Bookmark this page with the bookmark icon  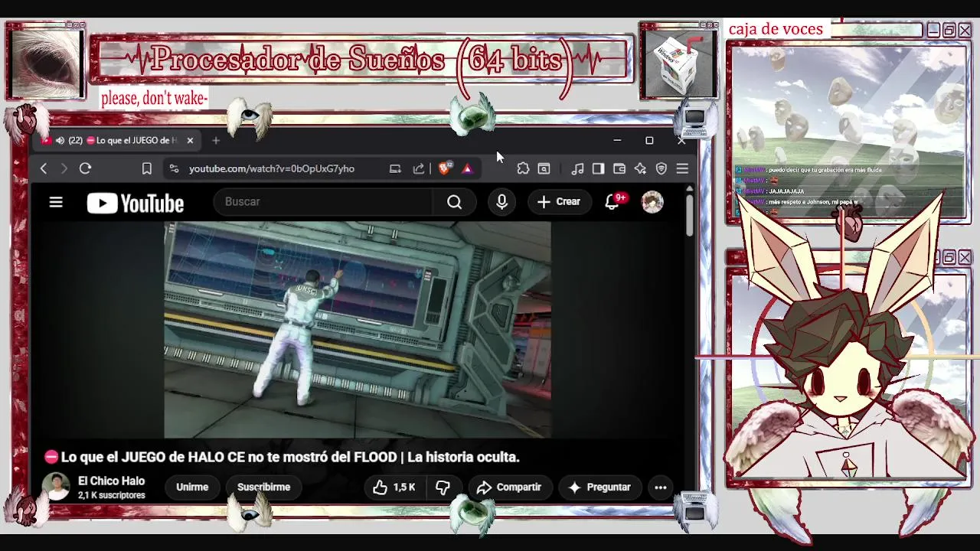[x=147, y=168]
